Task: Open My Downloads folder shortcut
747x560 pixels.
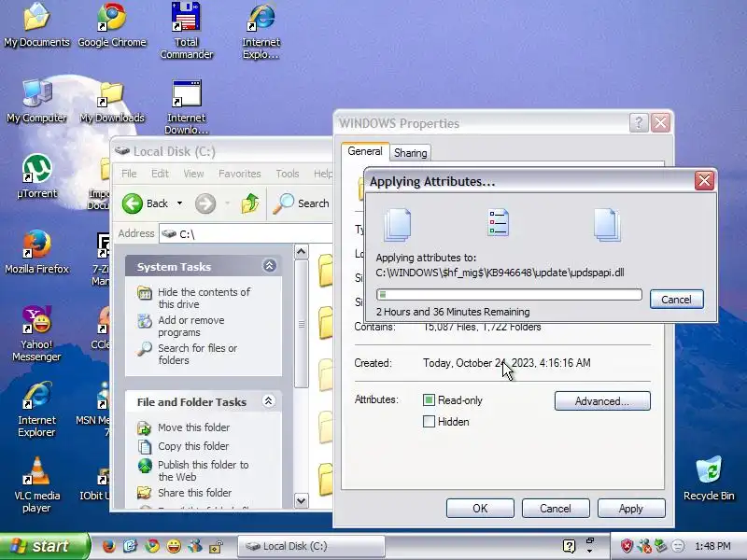Action: [112, 101]
